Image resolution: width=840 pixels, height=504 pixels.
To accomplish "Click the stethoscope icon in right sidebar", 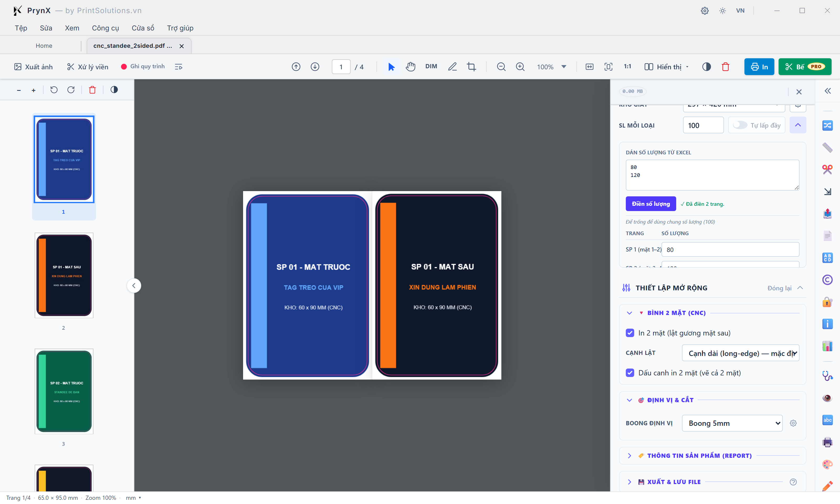I will (x=827, y=376).
